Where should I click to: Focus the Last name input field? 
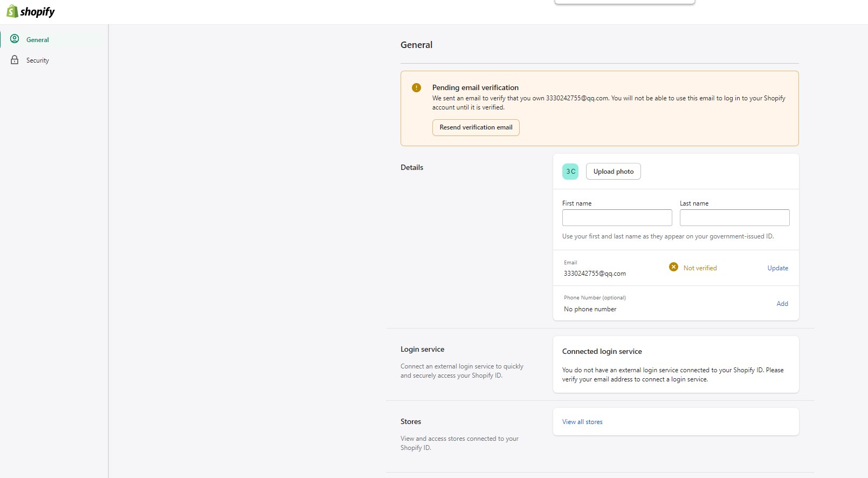[734, 218]
